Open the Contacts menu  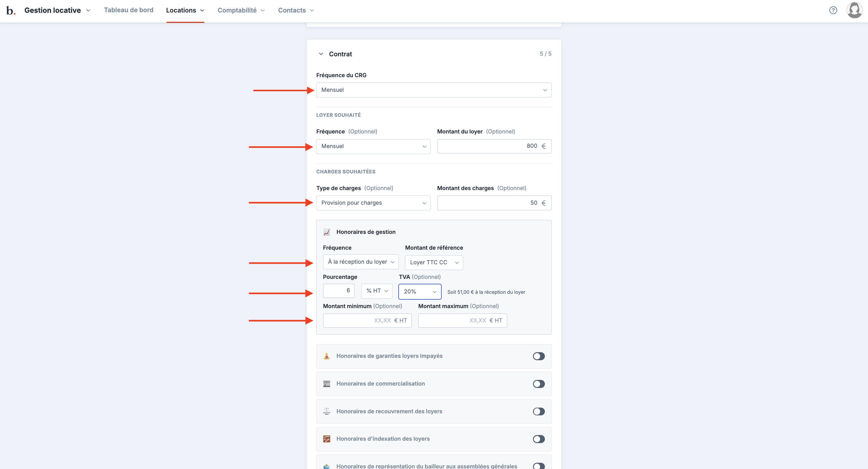point(295,10)
